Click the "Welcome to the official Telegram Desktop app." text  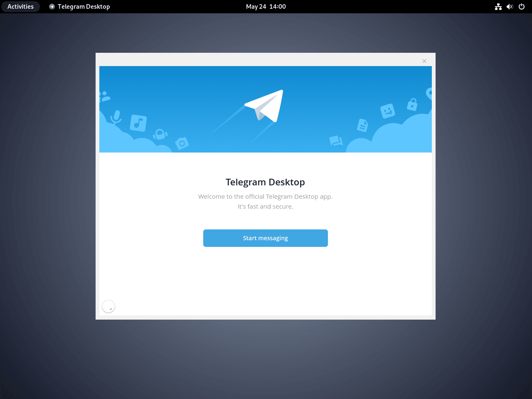coord(265,197)
